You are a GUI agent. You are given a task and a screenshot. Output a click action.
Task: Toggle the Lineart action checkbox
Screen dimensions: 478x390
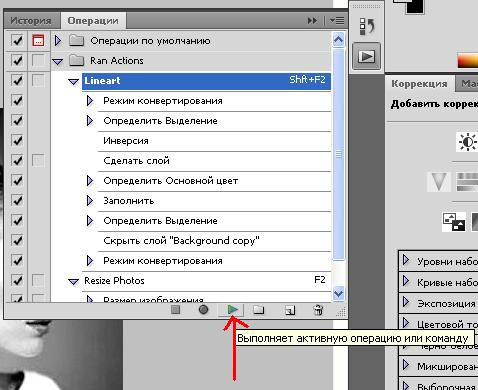(17, 81)
